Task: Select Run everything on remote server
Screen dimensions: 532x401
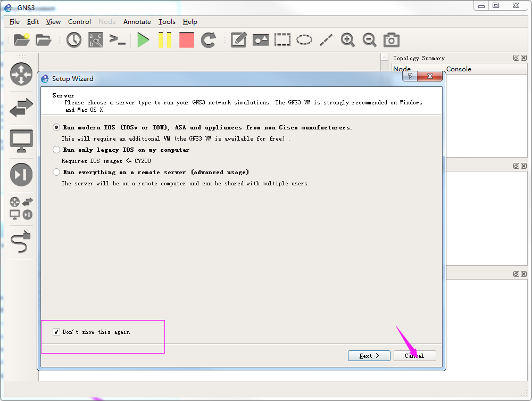Action: (56, 172)
